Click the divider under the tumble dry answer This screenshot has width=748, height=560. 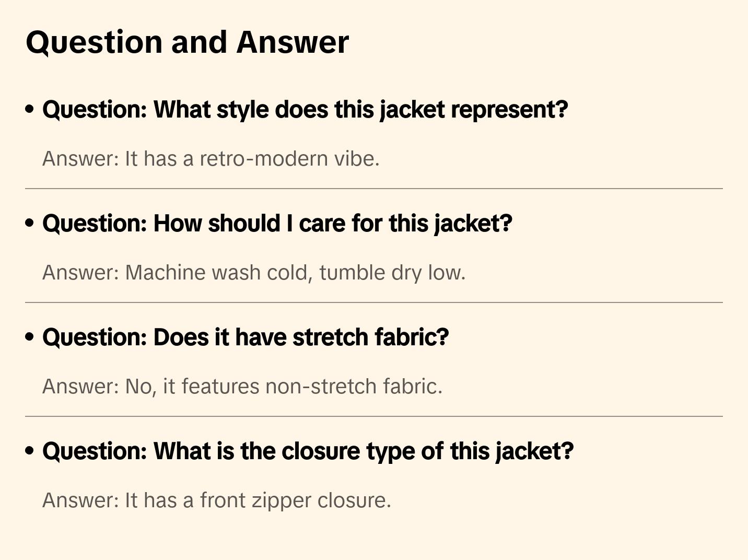point(374,302)
